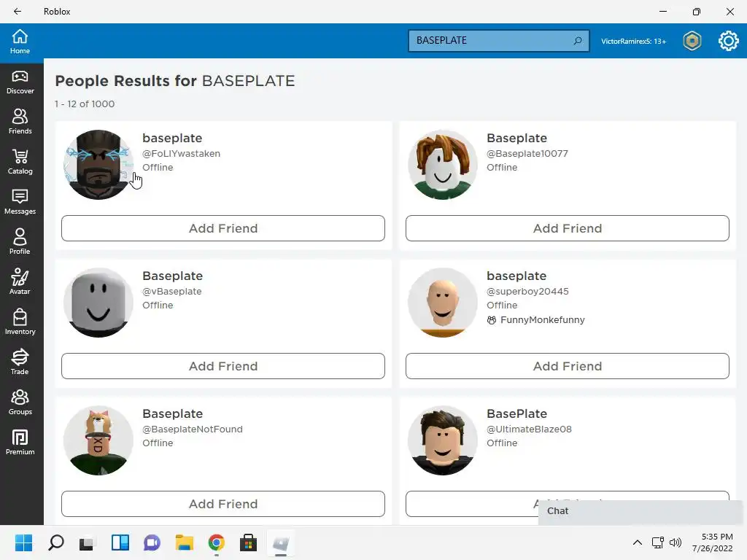Open Windows taskbar search

55,542
